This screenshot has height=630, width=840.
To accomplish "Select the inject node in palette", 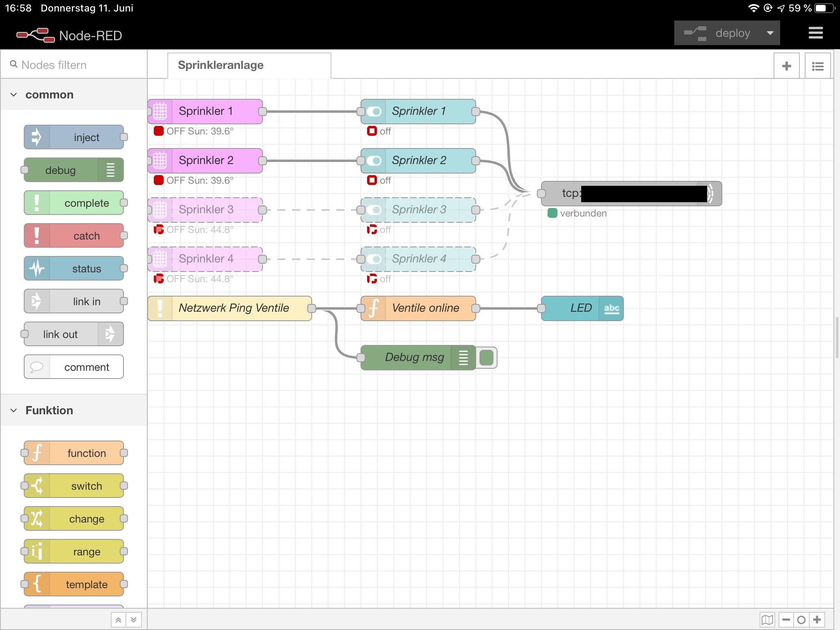I will tap(74, 137).
